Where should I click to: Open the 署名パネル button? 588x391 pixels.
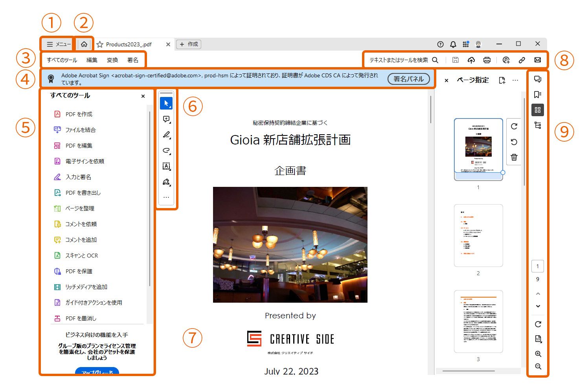408,79
